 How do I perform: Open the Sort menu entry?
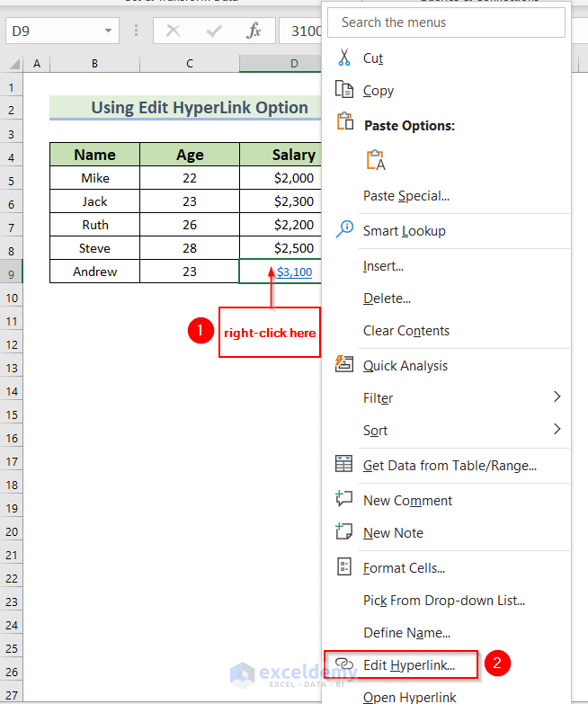point(447,430)
